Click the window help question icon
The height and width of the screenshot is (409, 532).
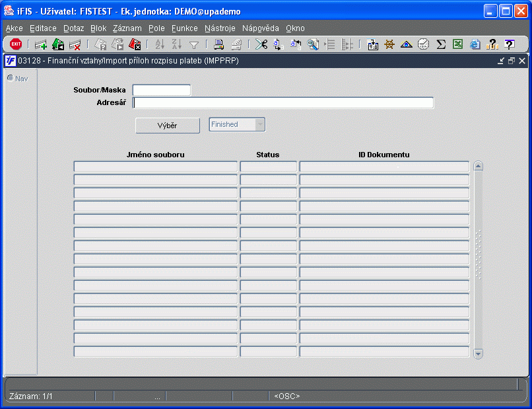tap(509, 44)
